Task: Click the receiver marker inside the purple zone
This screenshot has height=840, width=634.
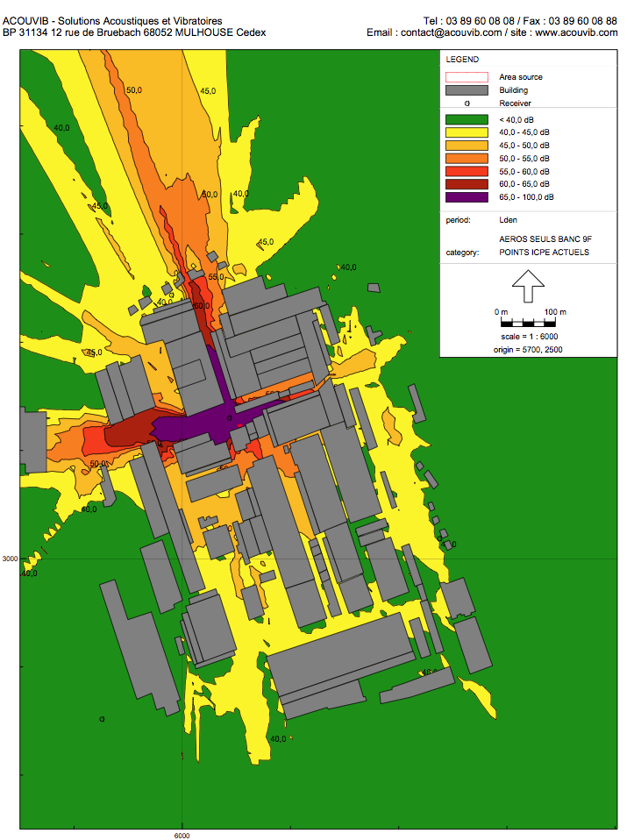Action: (x=230, y=418)
